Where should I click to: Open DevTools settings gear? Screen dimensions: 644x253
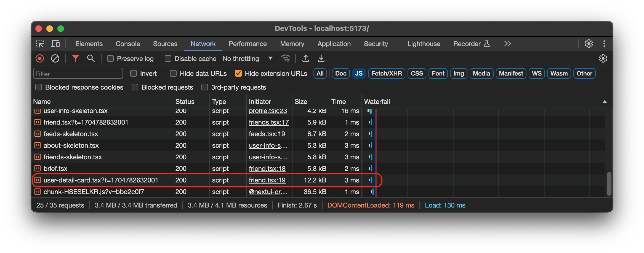click(589, 44)
